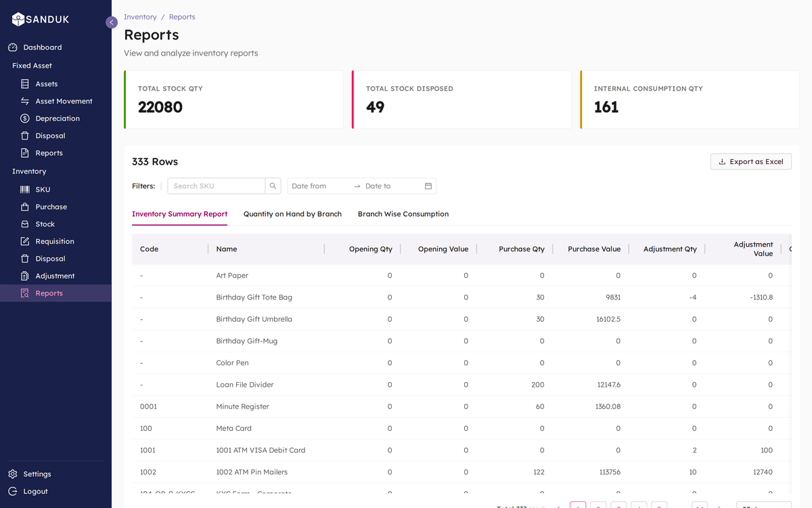Open Dashboard via its gauge icon
This screenshot has height=508, width=812.
[x=13, y=47]
